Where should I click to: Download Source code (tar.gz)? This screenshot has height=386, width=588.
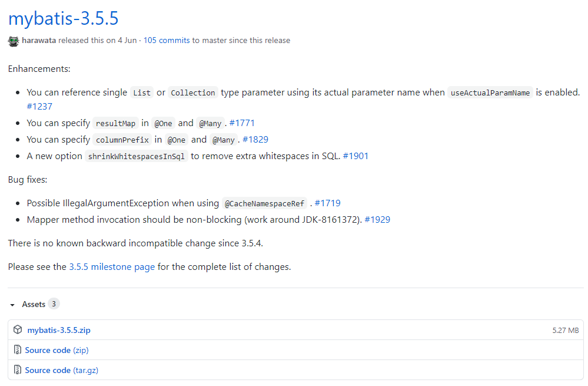coord(61,370)
